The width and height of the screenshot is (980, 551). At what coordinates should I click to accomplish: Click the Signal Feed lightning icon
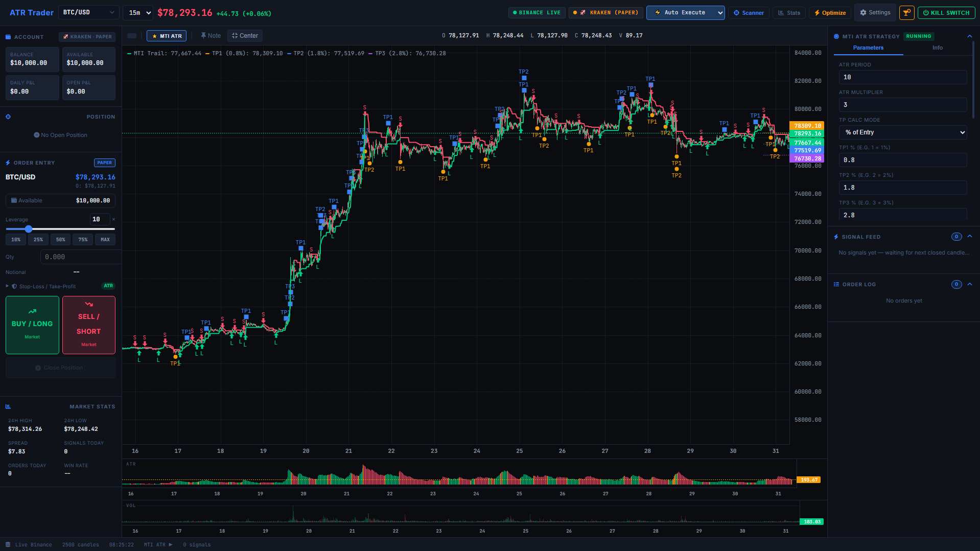click(x=836, y=237)
